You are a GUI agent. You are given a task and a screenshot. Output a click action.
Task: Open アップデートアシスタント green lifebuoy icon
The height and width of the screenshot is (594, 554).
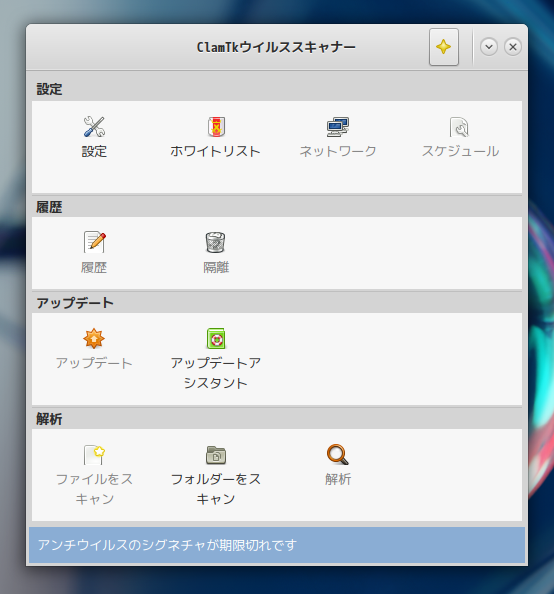pos(216,338)
